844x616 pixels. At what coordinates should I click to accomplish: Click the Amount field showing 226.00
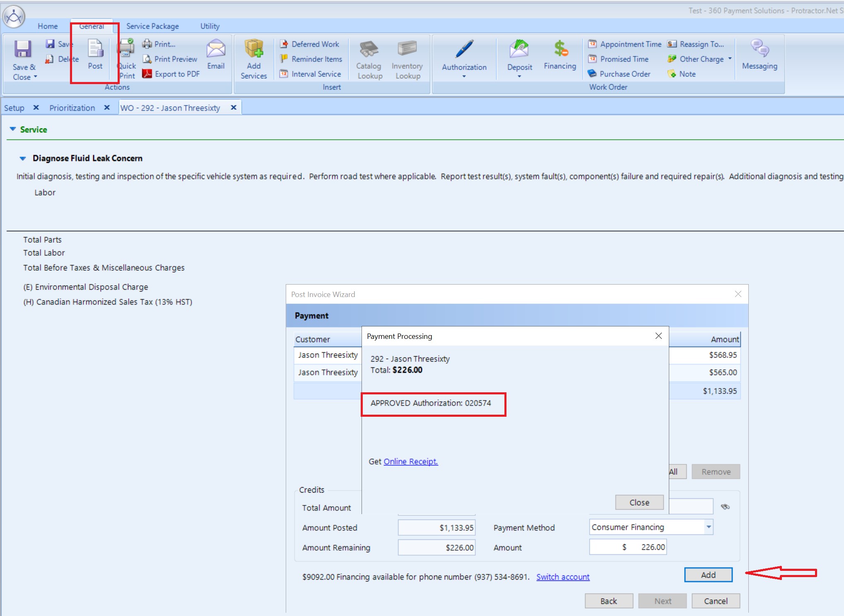coord(628,547)
